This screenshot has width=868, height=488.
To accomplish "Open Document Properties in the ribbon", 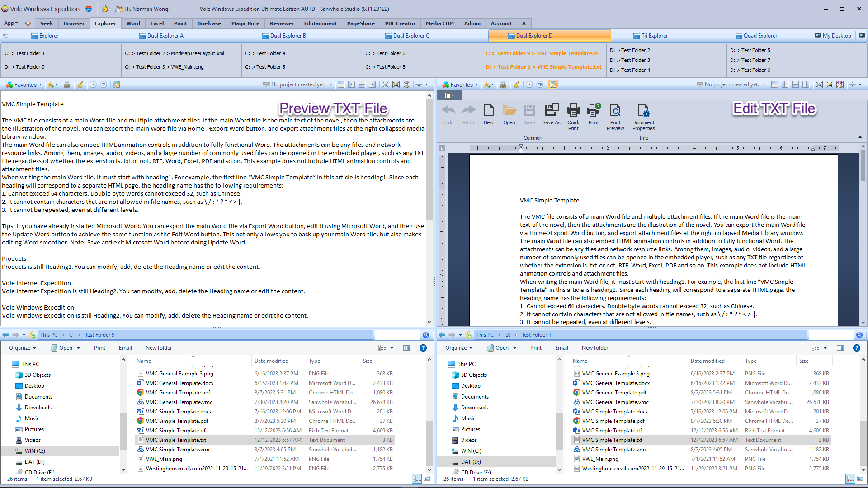I will (643, 117).
